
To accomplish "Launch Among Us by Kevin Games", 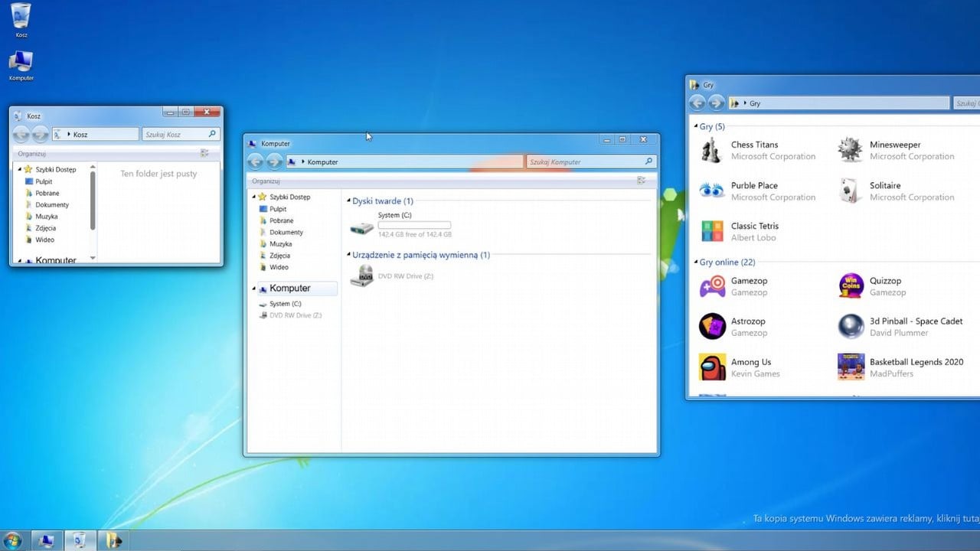I will [752, 361].
